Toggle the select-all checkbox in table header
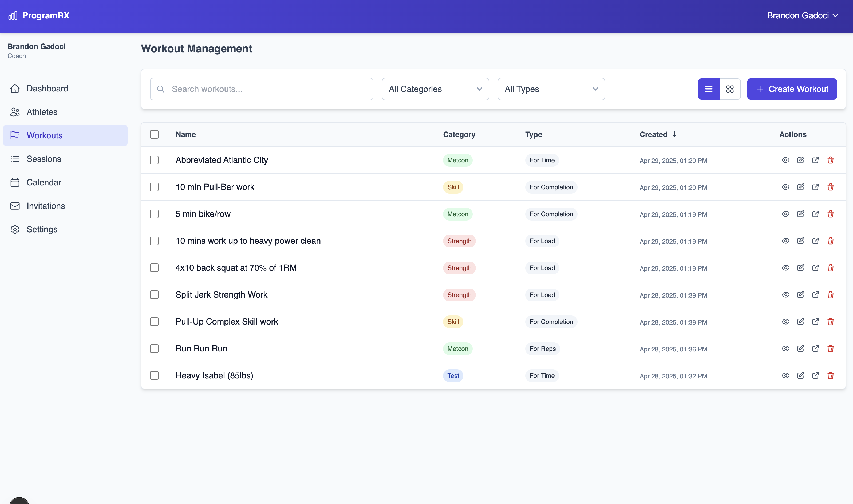Image resolution: width=853 pixels, height=504 pixels. coord(154,134)
